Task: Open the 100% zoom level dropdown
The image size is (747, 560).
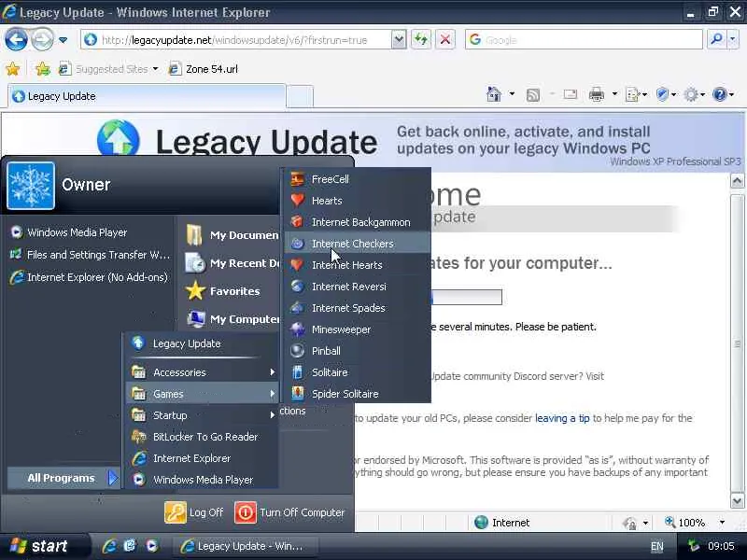Action: pyautogui.click(x=722, y=523)
